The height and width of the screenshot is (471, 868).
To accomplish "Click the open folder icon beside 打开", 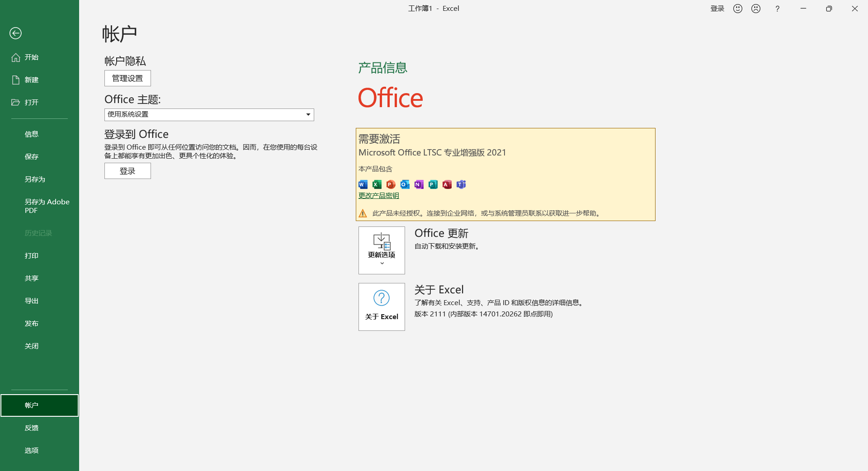I will [x=16, y=103].
